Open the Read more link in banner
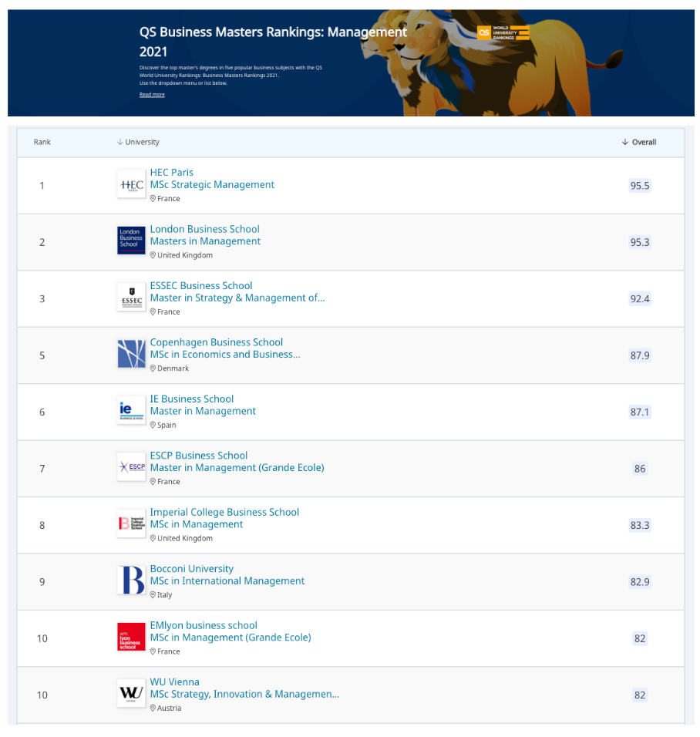This screenshot has height=737, width=700. [x=152, y=95]
